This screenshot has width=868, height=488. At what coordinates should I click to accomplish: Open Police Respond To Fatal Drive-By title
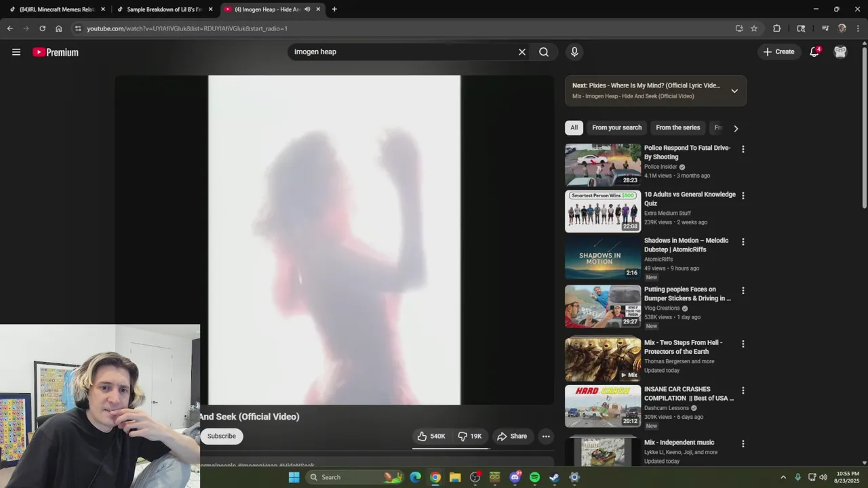(687, 152)
